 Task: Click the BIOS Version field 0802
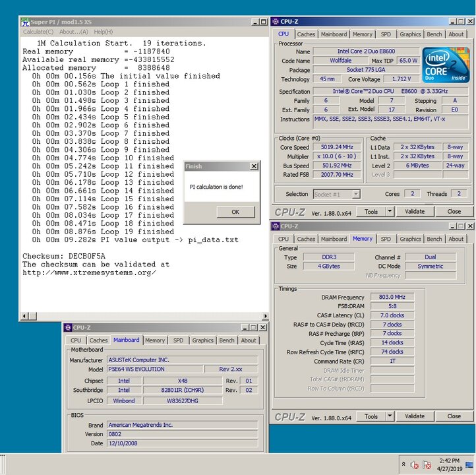click(x=182, y=434)
